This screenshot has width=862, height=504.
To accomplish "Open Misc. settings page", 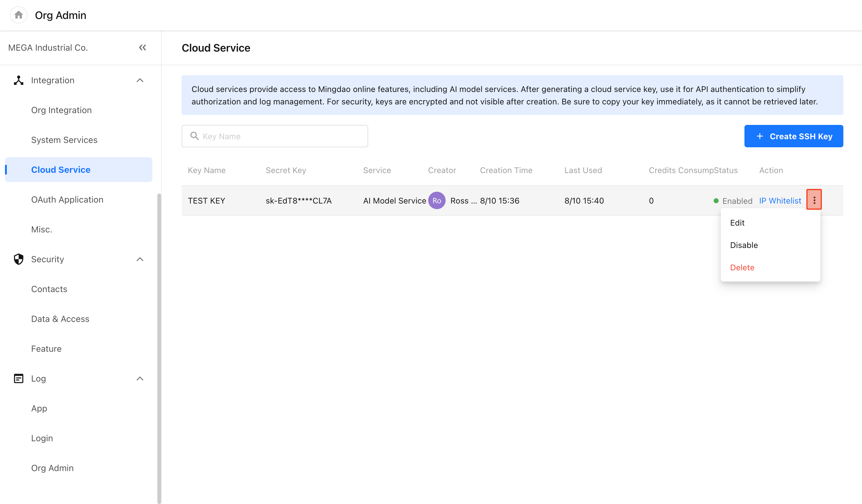I will click(42, 229).
